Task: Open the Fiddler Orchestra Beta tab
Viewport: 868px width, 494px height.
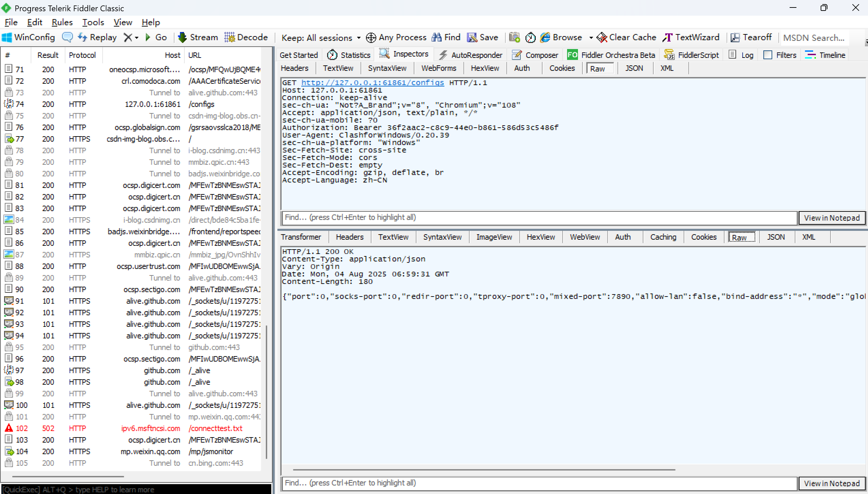Action: point(611,55)
